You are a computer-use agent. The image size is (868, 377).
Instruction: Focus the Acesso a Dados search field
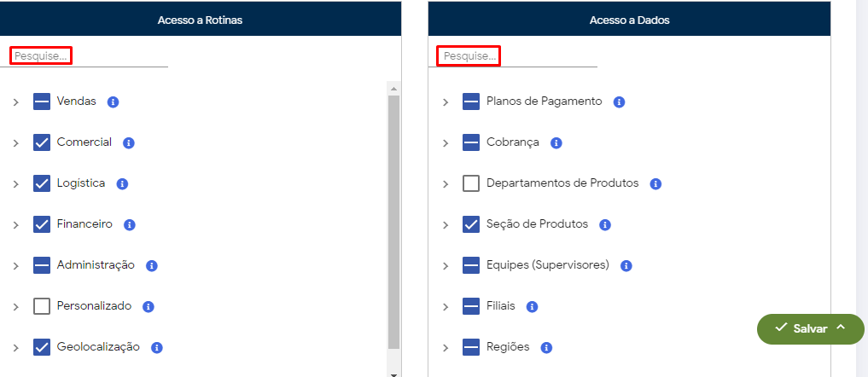click(x=469, y=56)
